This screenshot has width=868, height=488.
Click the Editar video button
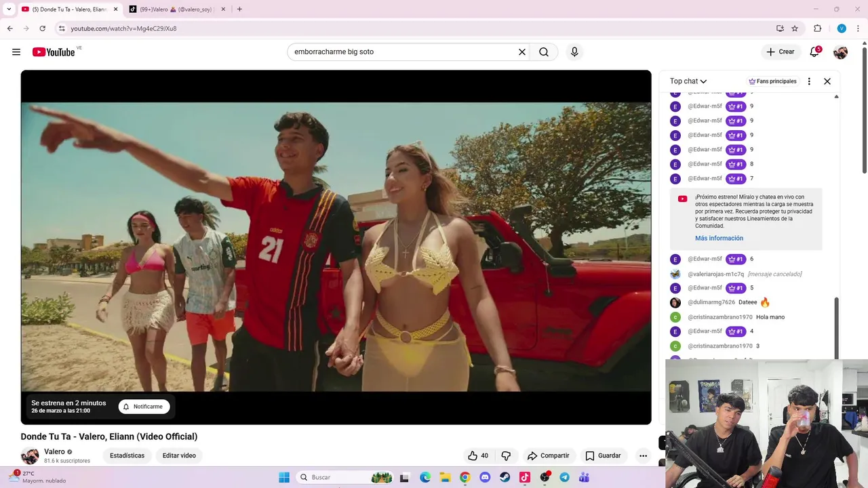[179, 455]
